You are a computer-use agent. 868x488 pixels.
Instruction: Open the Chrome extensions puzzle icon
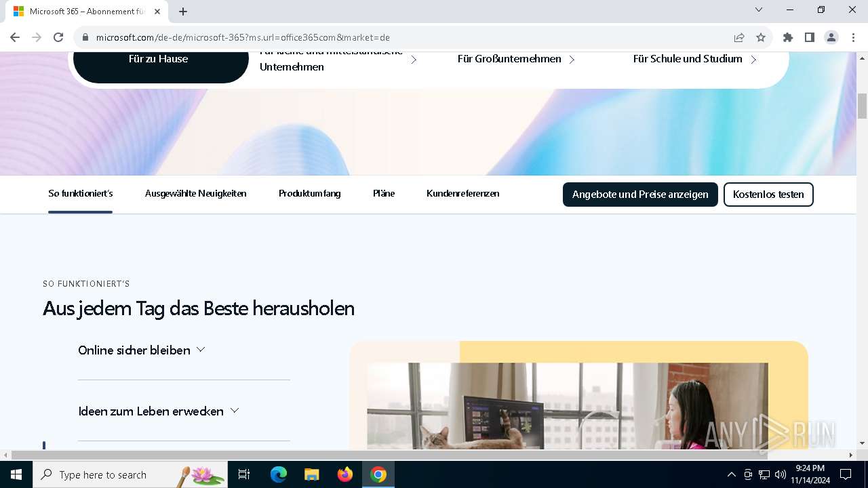tap(788, 37)
